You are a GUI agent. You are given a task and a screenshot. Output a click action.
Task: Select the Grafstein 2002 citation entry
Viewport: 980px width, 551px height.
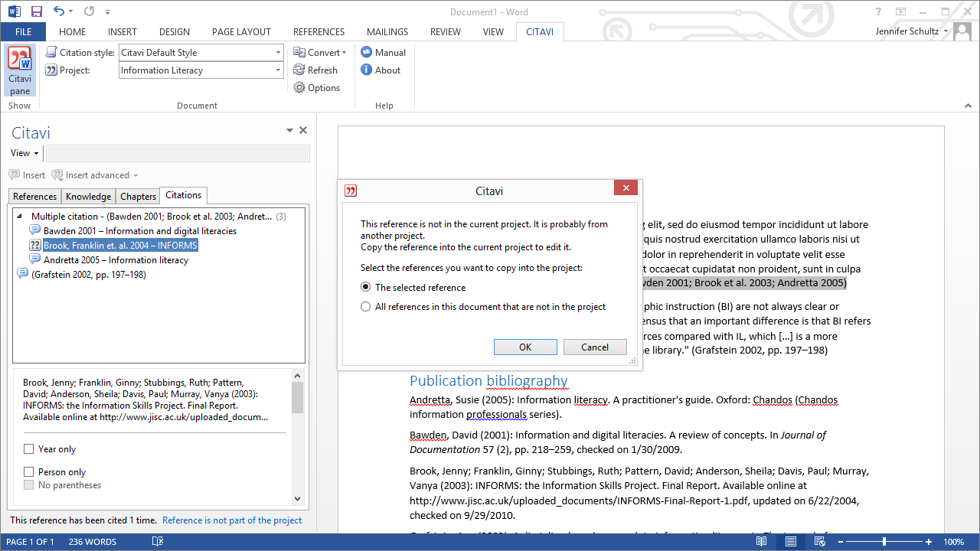point(81,274)
